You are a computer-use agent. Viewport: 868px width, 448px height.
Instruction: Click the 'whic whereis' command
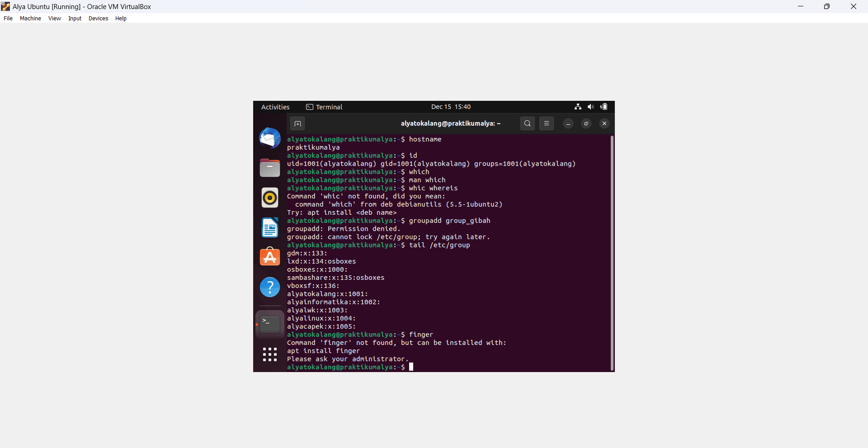tap(433, 188)
